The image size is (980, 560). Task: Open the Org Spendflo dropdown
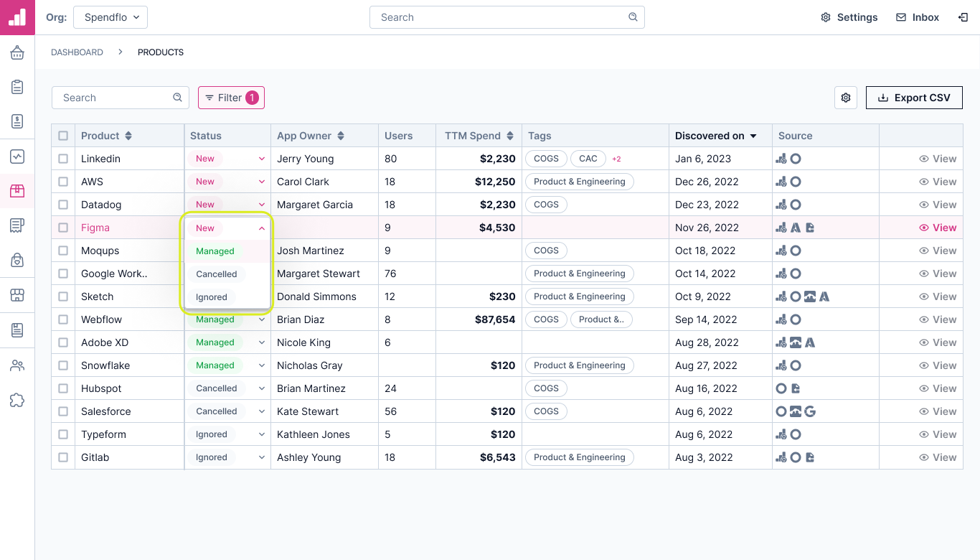pos(110,17)
